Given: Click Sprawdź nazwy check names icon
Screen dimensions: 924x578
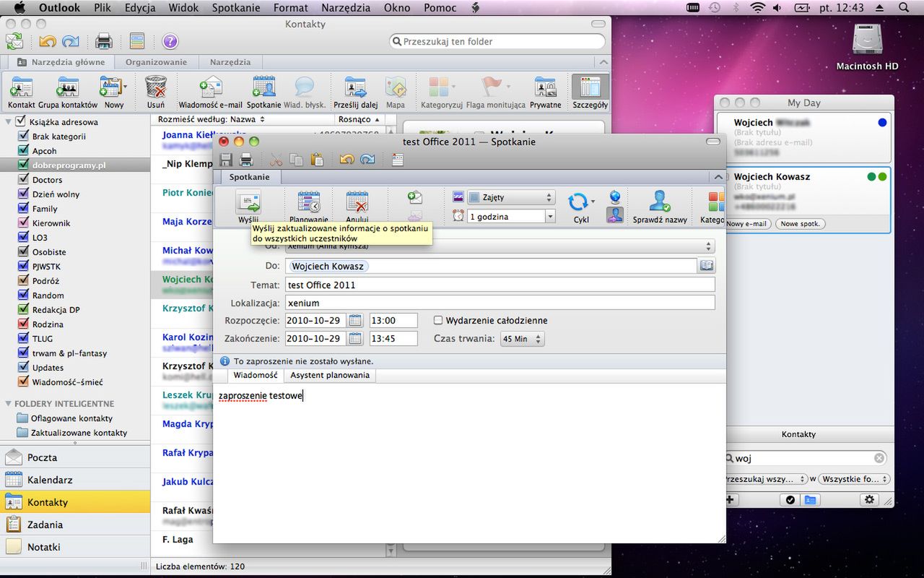Looking at the screenshot, I should coord(660,202).
